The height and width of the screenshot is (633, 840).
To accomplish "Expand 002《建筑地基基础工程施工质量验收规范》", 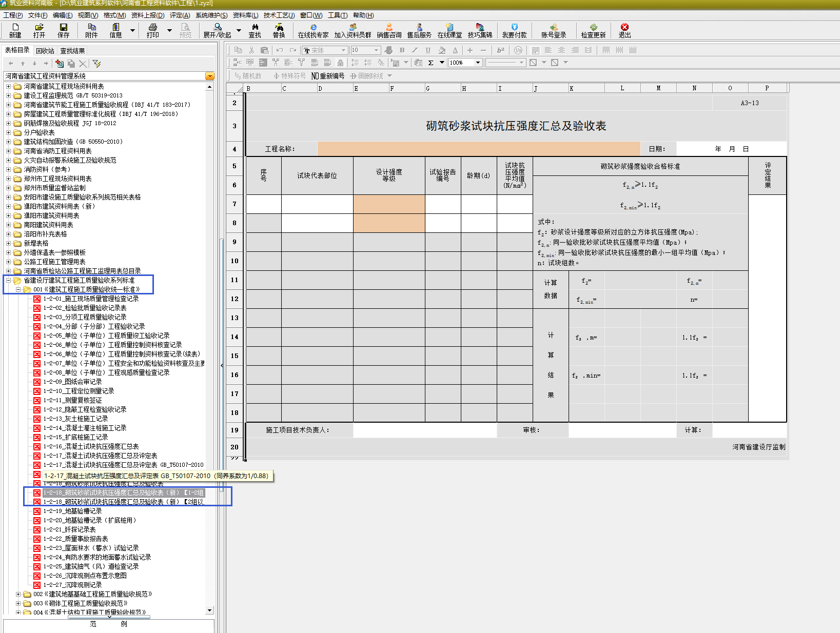I will pos(18,594).
